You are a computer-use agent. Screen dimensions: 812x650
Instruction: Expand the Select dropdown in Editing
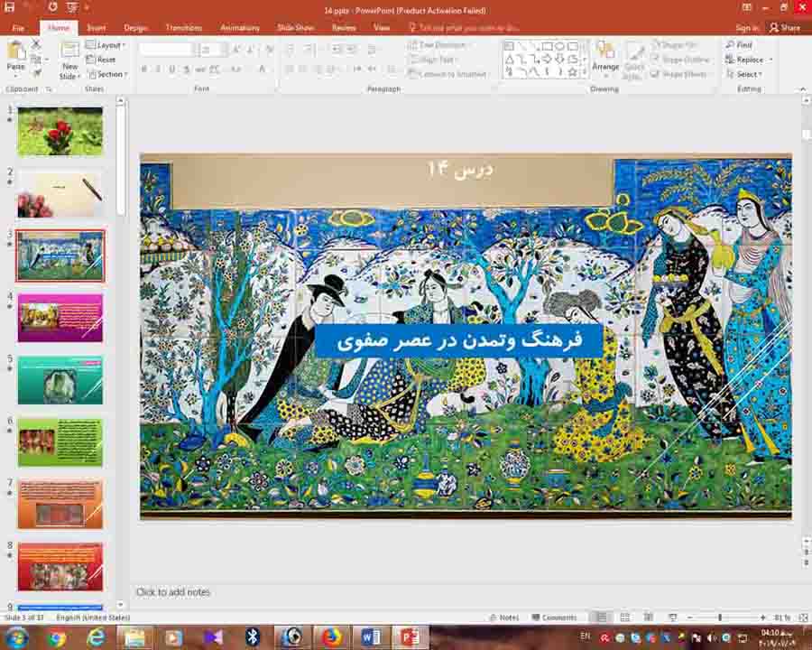(x=744, y=74)
